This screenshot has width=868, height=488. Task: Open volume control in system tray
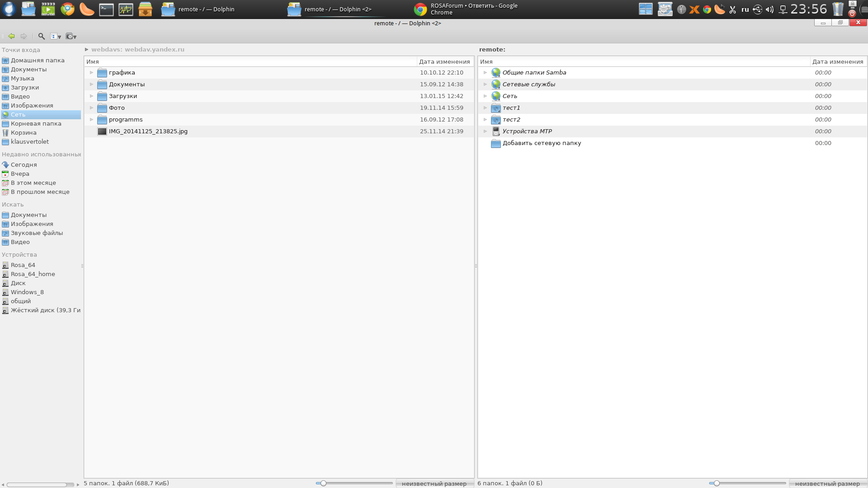[769, 9]
